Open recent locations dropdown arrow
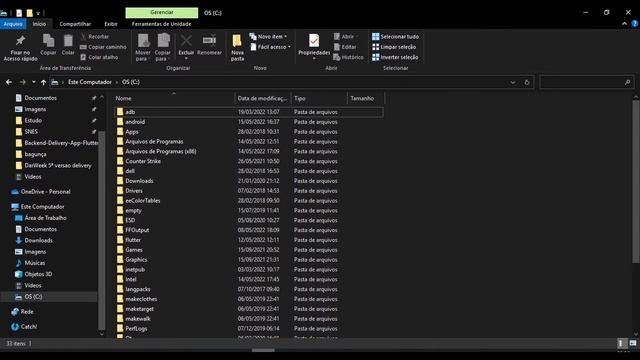Viewport: 640px width, 360px height. coord(33,82)
